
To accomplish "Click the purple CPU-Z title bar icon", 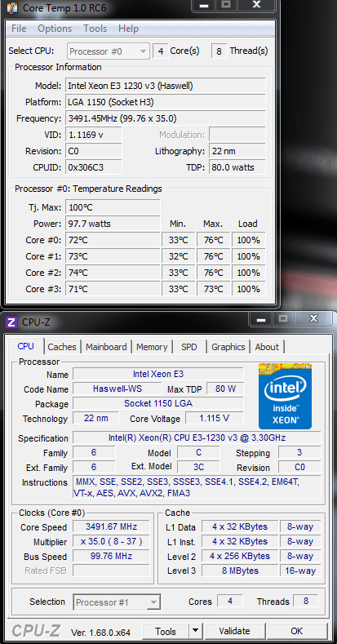I will tap(12, 322).
